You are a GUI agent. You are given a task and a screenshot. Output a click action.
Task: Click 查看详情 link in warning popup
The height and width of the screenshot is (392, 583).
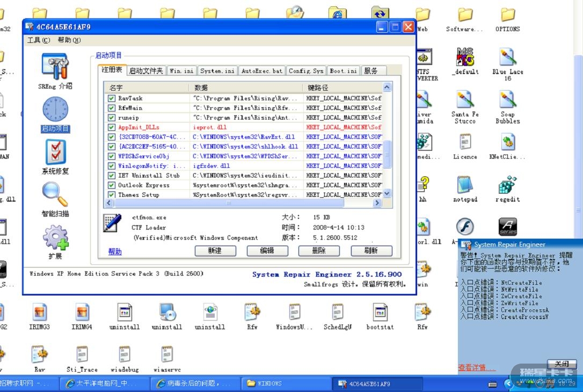[476, 368]
